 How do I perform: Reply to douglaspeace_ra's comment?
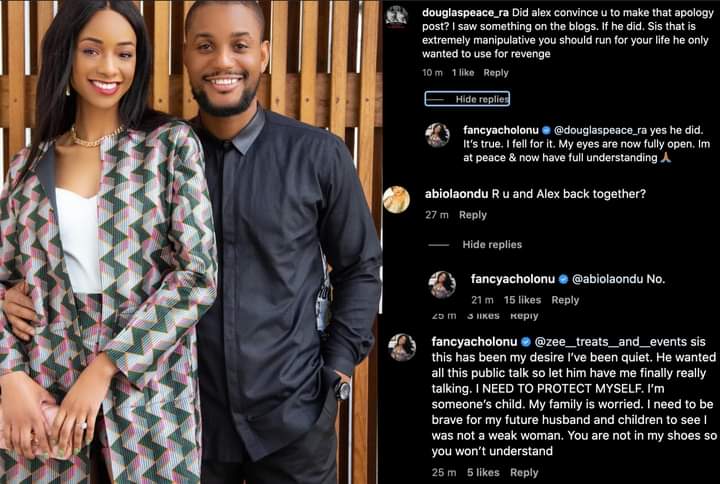tap(495, 73)
